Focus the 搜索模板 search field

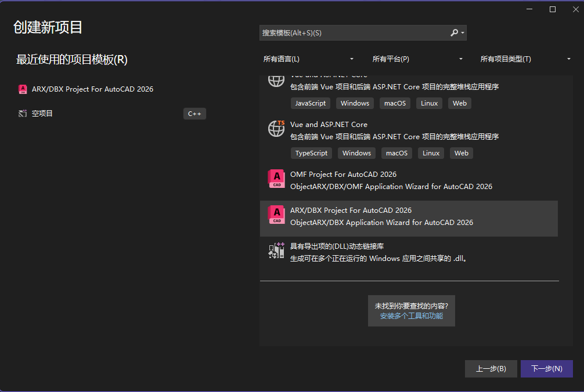click(x=354, y=33)
